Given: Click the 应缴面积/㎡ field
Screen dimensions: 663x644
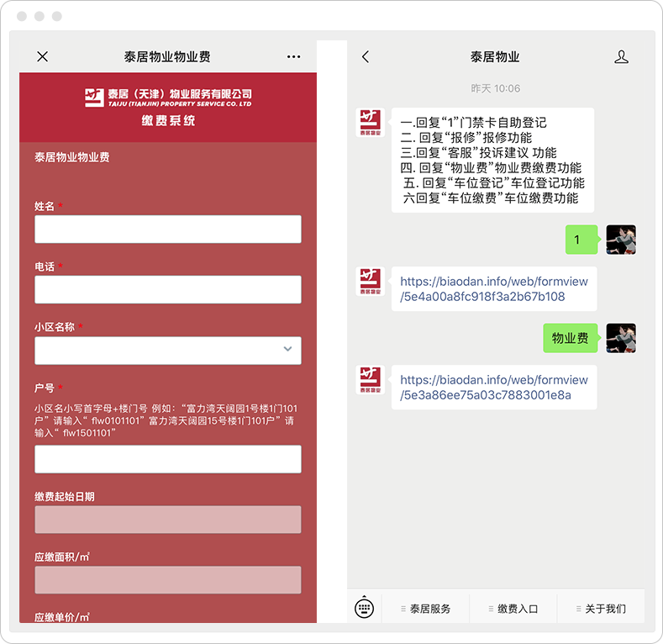Looking at the screenshot, I should pyautogui.click(x=168, y=580).
